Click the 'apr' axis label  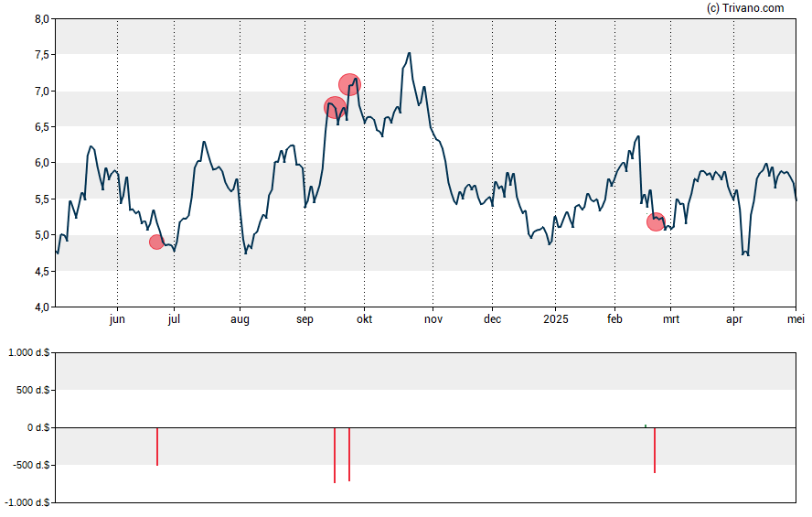[734, 319]
